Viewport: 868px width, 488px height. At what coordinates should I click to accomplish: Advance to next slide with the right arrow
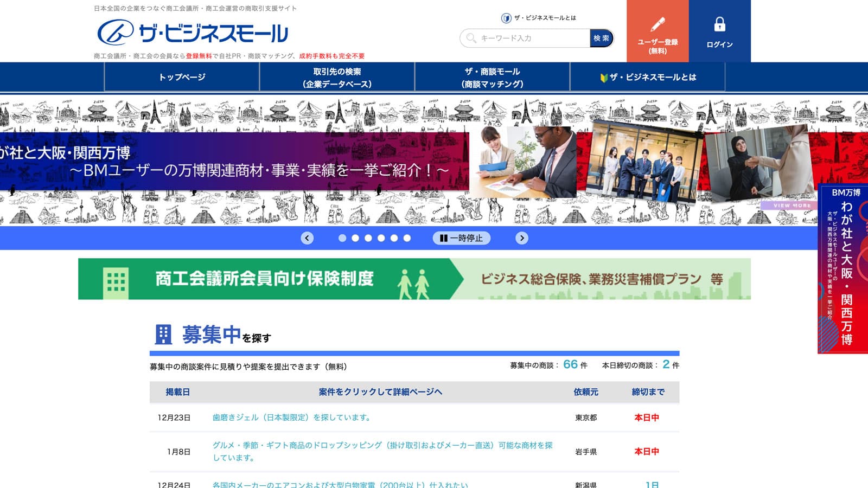[521, 238]
